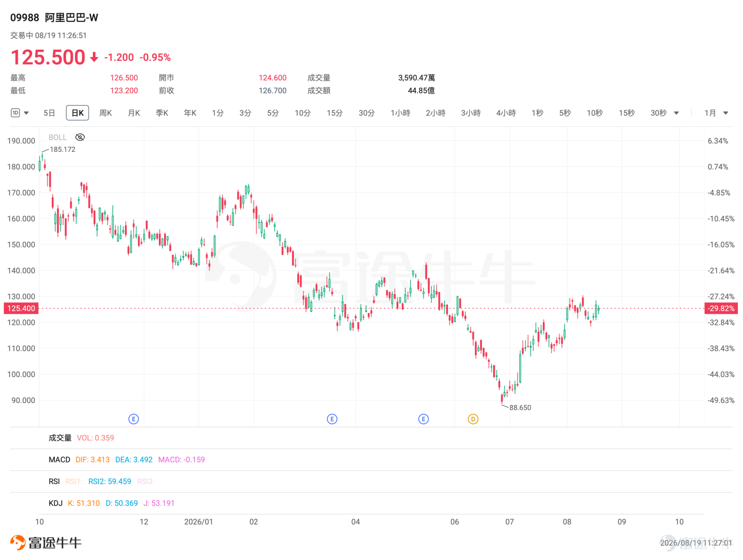743x560 pixels.
Task: Expand the more seconds intervals dropdown arrow
Action: [x=676, y=113]
